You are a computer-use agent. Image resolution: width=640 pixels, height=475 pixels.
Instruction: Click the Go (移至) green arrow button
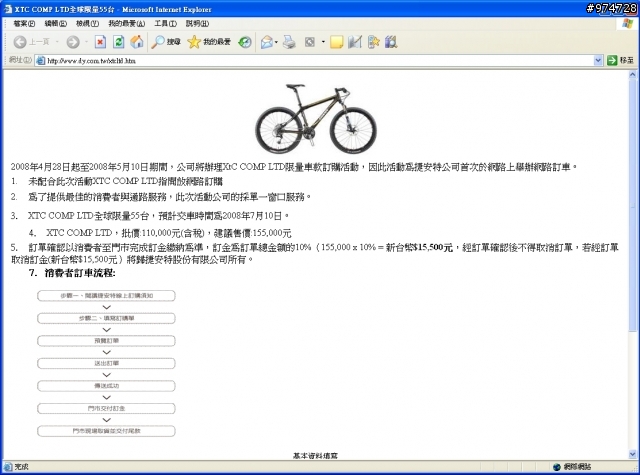[620, 60]
